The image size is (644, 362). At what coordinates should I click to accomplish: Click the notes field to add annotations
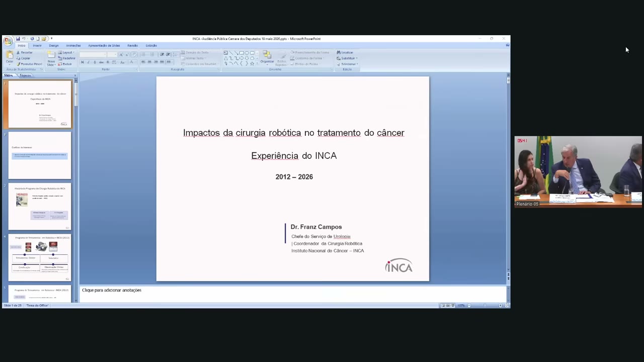point(293,294)
